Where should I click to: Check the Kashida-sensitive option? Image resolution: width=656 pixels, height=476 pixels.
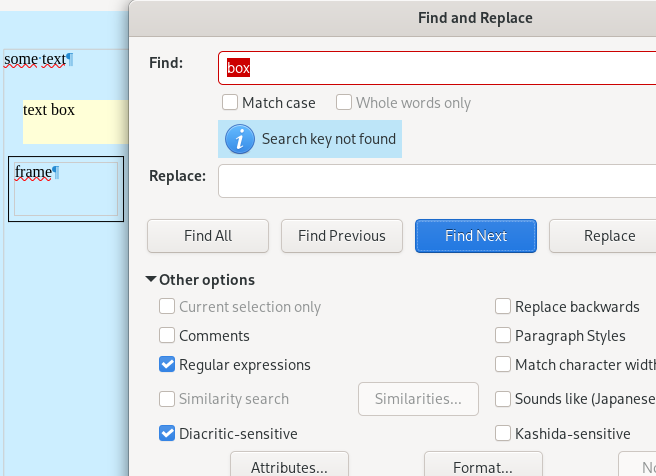tap(503, 434)
